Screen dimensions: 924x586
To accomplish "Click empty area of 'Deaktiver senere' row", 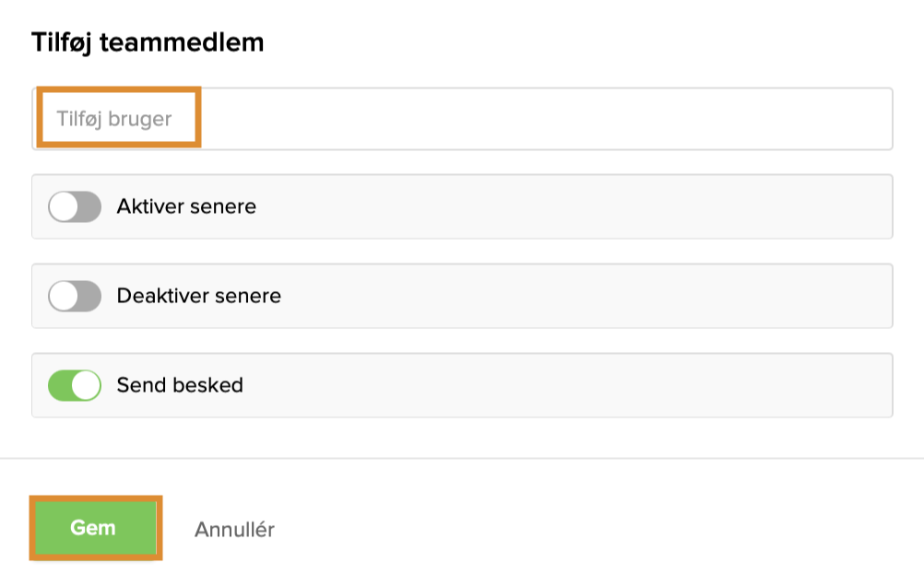I will [x=599, y=296].
